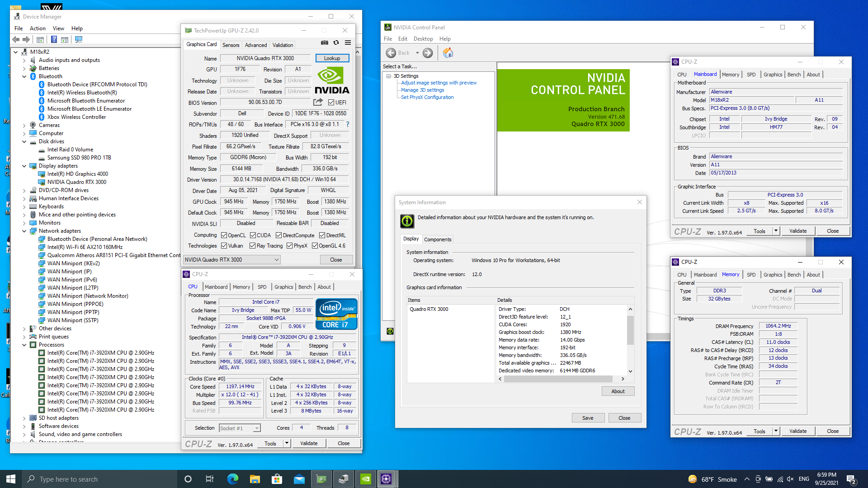Image resolution: width=868 pixels, height=488 pixels.
Task: Collapse Bluetooth node in Device Manager
Action: 24,76
